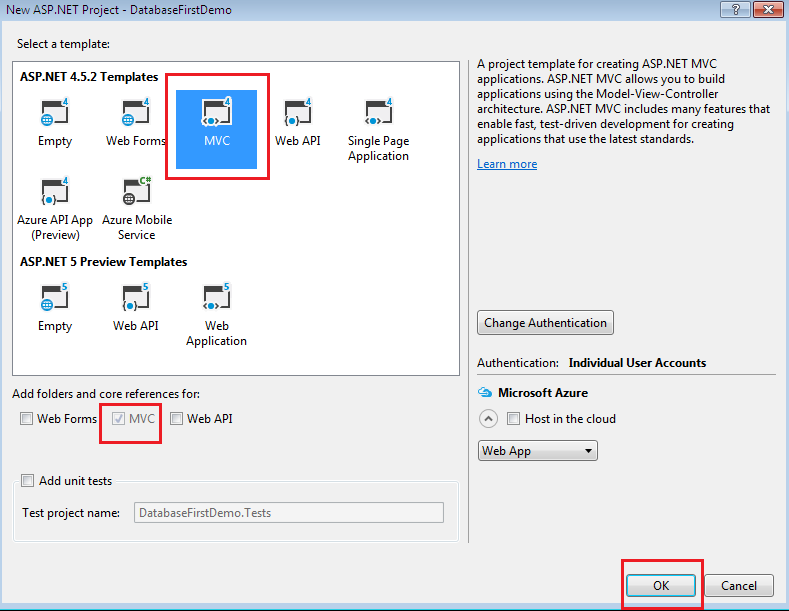Collapse the Microsoft Azure section chevron

click(488, 419)
